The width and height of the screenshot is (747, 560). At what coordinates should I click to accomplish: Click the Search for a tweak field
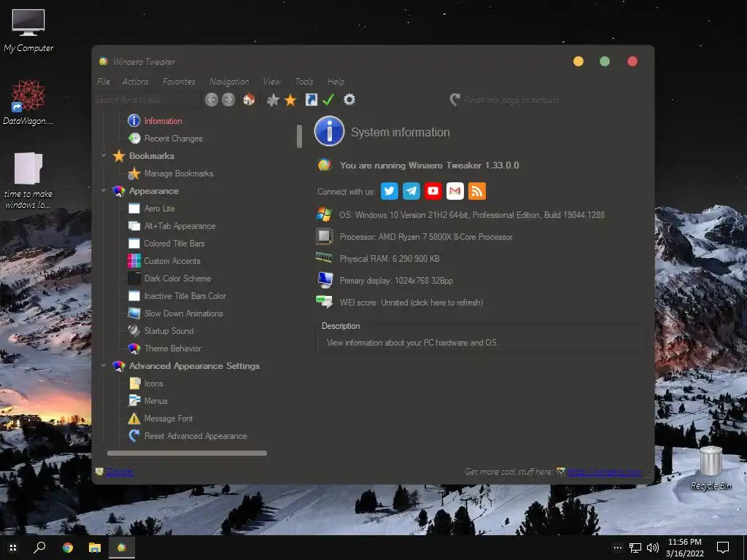(147, 99)
